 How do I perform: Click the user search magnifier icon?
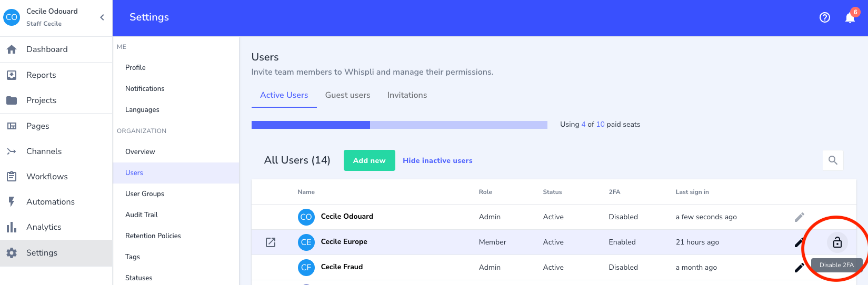(x=833, y=160)
